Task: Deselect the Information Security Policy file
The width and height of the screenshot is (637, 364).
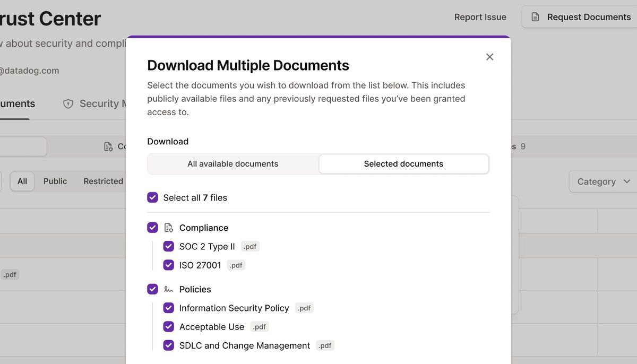Action: [x=168, y=308]
